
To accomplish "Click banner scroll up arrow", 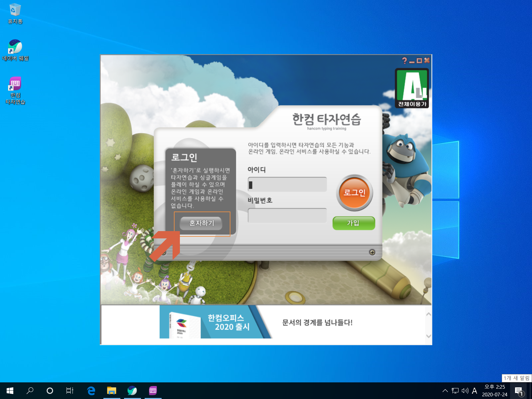I will coord(429,314).
